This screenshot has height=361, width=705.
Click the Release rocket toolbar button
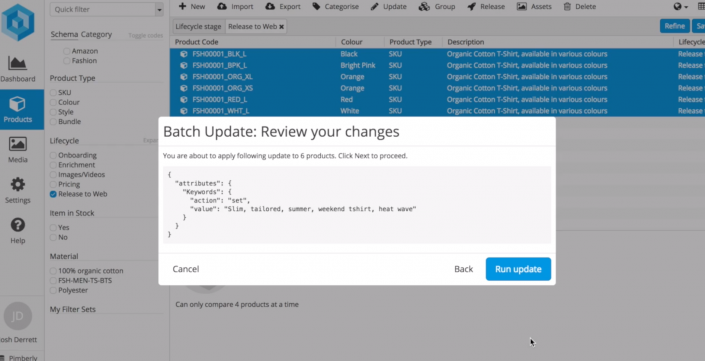(x=486, y=6)
